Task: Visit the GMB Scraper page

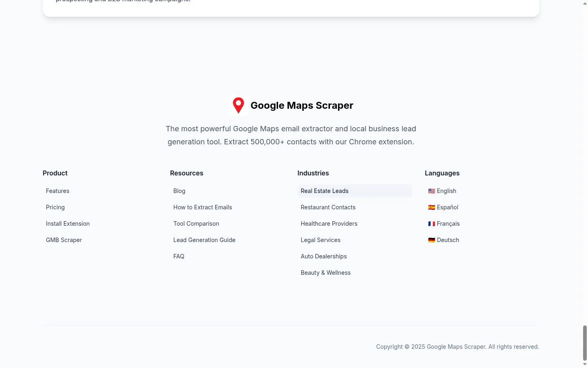Action: pyautogui.click(x=64, y=240)
